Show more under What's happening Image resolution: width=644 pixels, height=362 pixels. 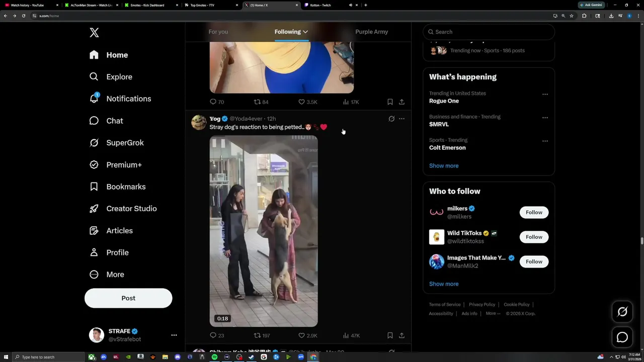click(444, 165)
